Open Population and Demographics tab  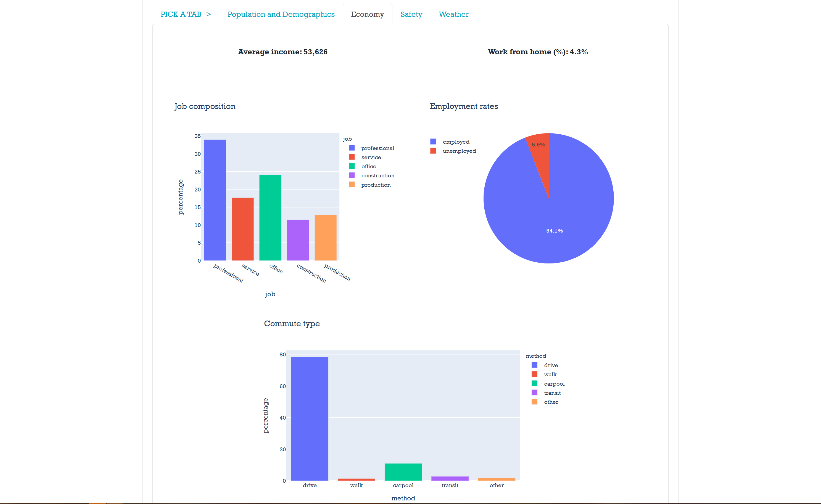(x=281, y=14)
